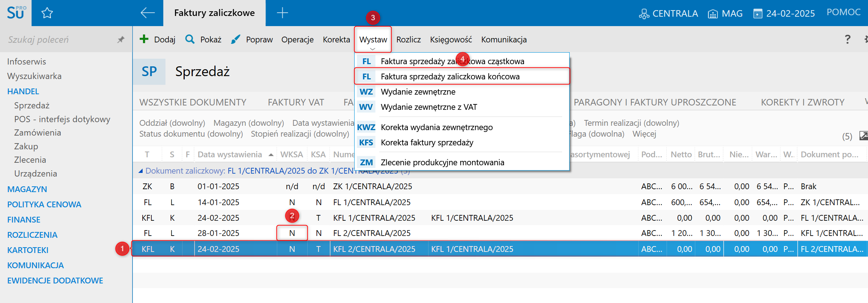The height and width of the screenshot is (303, 868).
Task: Click the Pokaż magnifier icon
Action: [x=190, y=39]
